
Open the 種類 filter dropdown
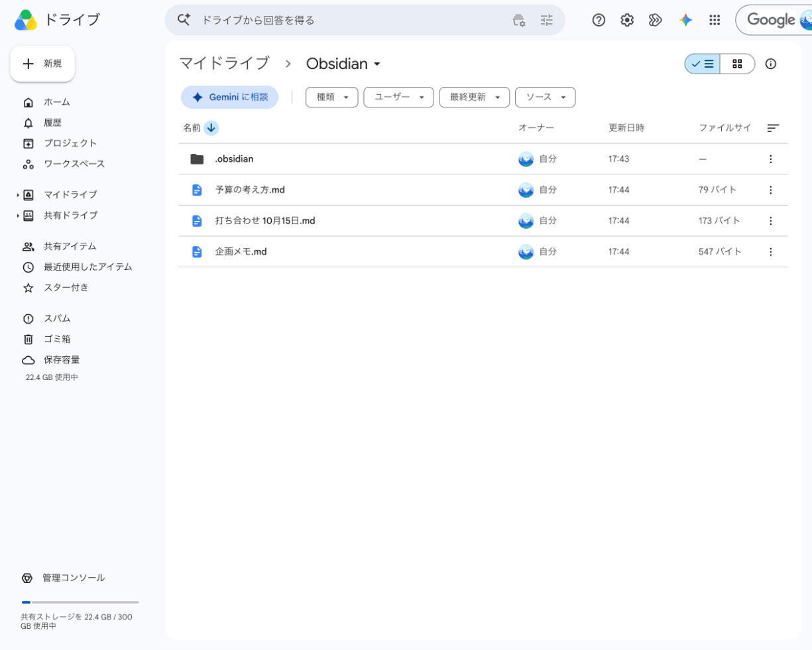coord(331,97)
